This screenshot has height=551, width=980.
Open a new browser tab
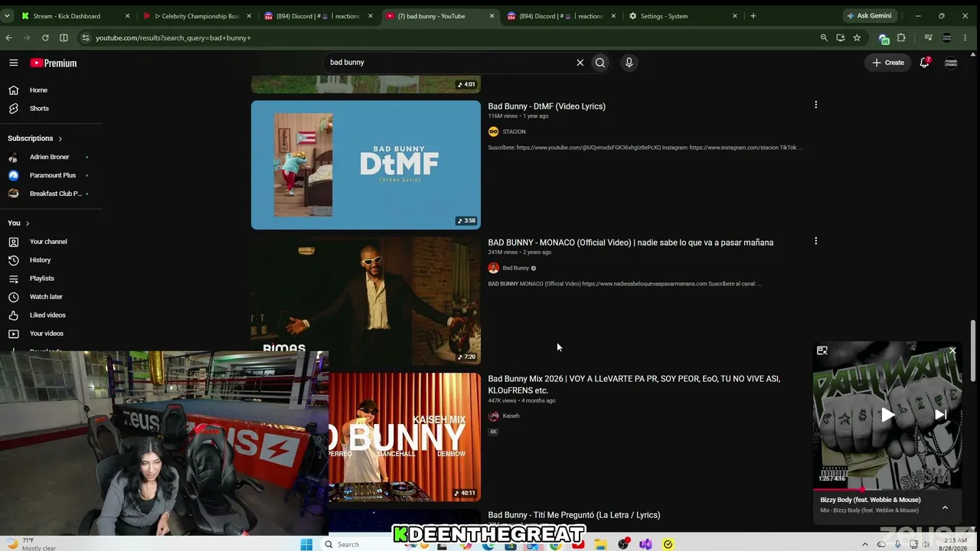(x=753, y=16)
